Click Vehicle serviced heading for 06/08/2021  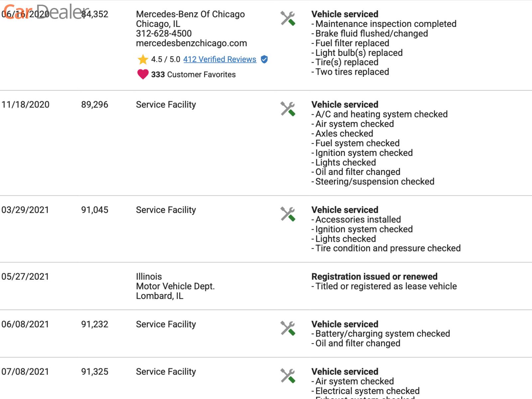point(345,324)
